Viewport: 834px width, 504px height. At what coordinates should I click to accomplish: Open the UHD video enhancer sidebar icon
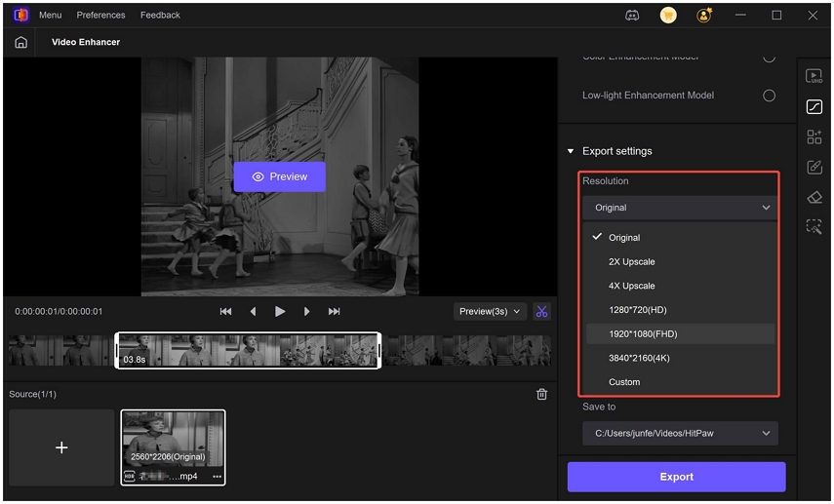814,77
